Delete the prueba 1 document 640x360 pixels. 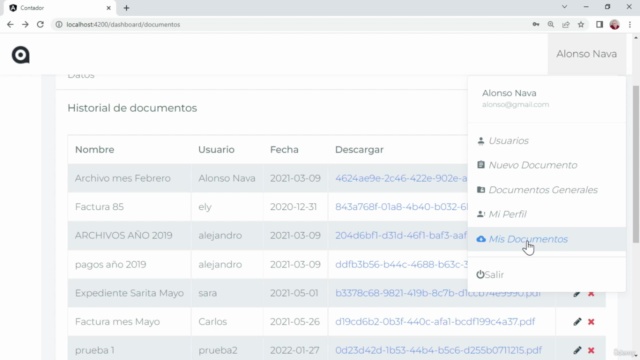(591, 350)
